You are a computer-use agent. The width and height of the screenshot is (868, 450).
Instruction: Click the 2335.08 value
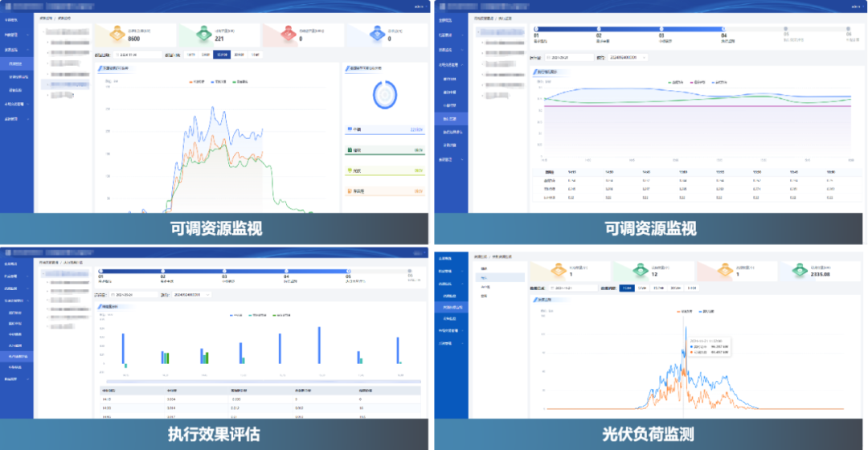(x=821, y=275)
